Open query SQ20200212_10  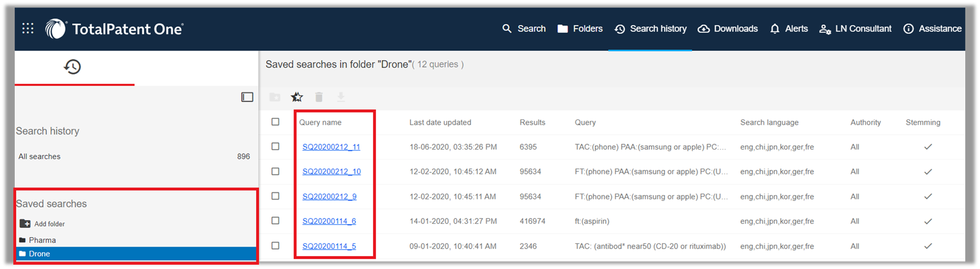tap(331, 171)
